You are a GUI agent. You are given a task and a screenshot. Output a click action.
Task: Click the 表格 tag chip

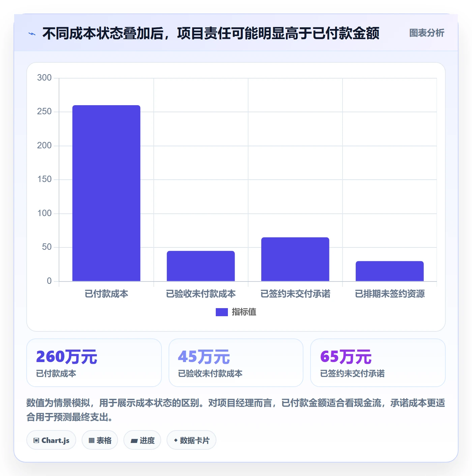pos(100,440)
